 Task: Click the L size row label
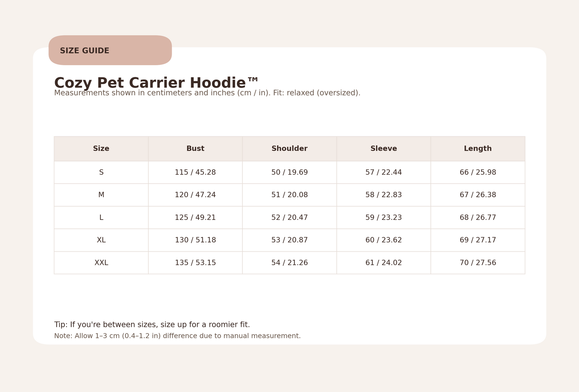point(101,218)
